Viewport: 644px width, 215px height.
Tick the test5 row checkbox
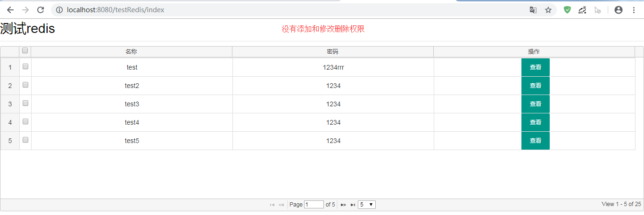click(x=25, y=140)
